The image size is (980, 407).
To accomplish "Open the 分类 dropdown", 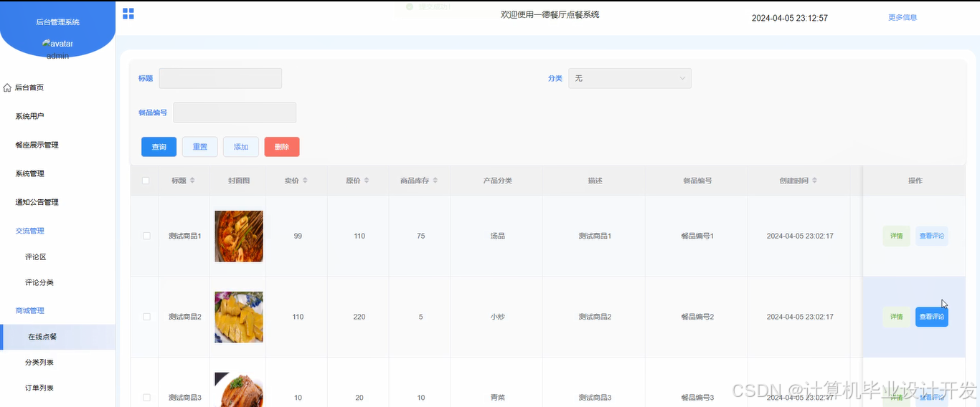I will click(x=630, y=78).
